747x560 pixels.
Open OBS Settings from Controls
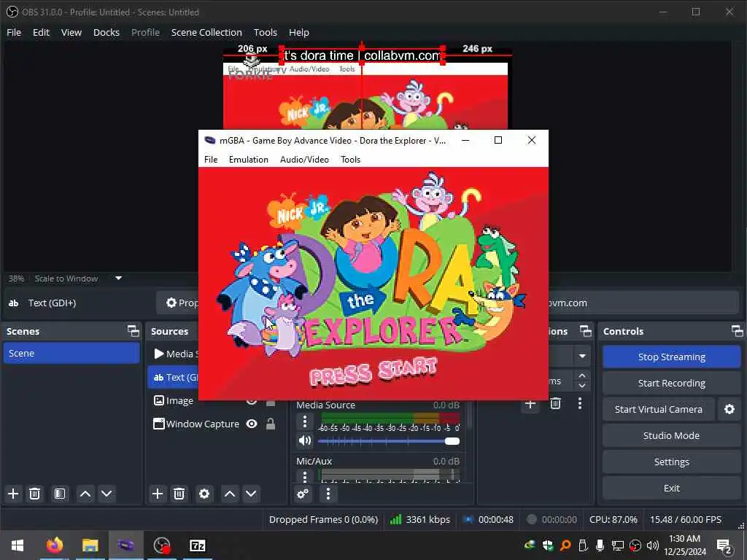point(671,462)
